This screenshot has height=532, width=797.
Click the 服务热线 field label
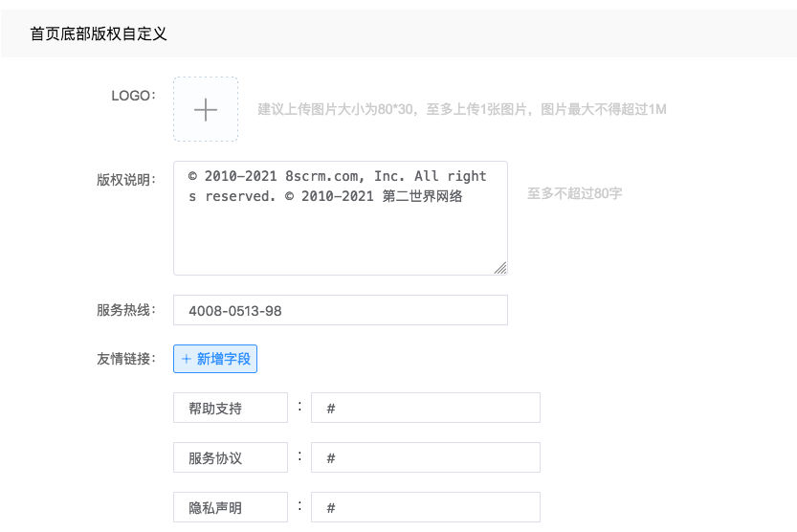pyautogui.click(x=126, y=310)
